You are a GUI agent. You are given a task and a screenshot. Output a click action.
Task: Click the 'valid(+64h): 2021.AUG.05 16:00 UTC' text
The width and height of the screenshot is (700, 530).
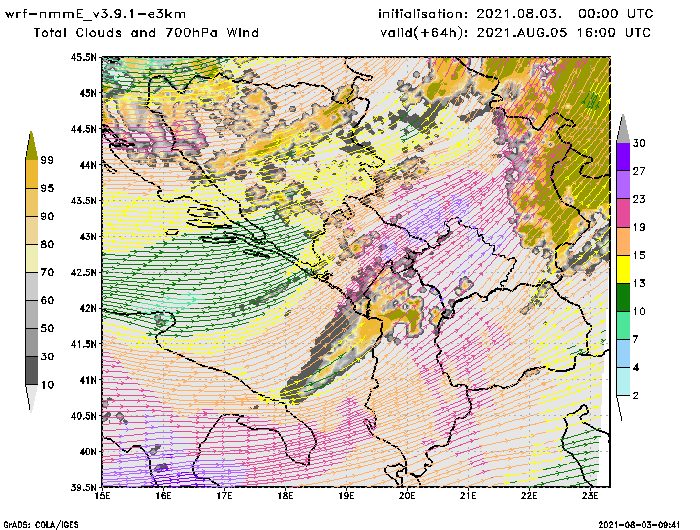click(x=516, y=33)
